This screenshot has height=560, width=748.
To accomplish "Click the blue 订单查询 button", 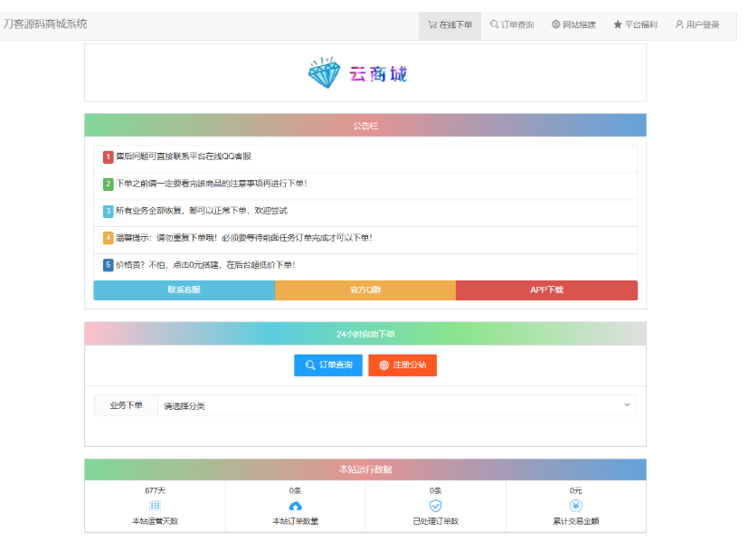I will (x=327, y=365).
